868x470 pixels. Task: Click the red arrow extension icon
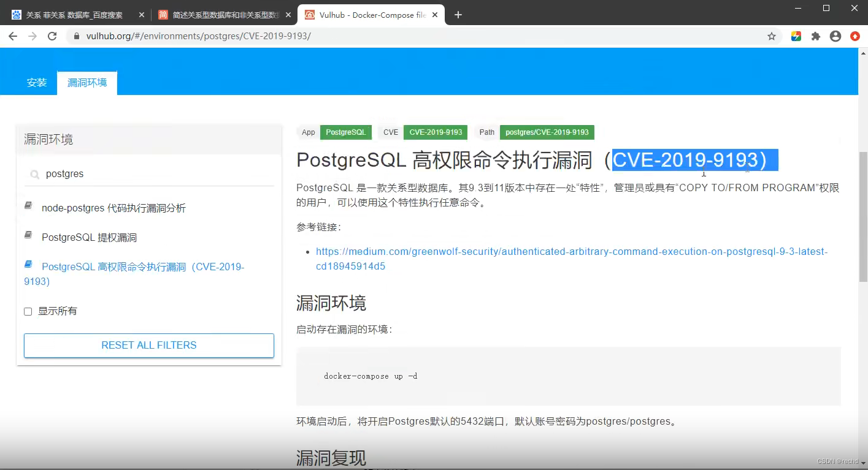click(x=855, y=36)
